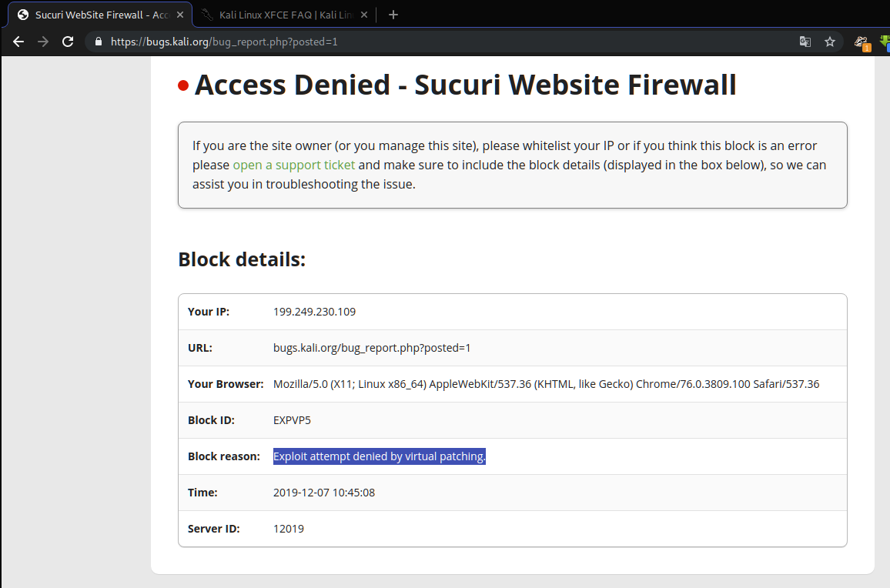This screenshot has height=588, width=890.
Task: Follow the 'open a support ticket' link
Action: coord(293,165)
